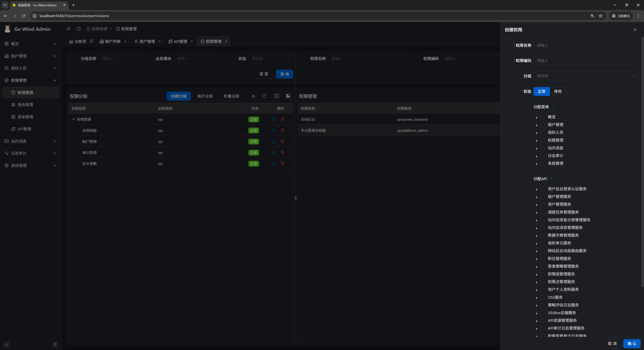Edit the 安全策略 group row
The width and height of the screenshot is (644, 350).
[x=274, y=163]
